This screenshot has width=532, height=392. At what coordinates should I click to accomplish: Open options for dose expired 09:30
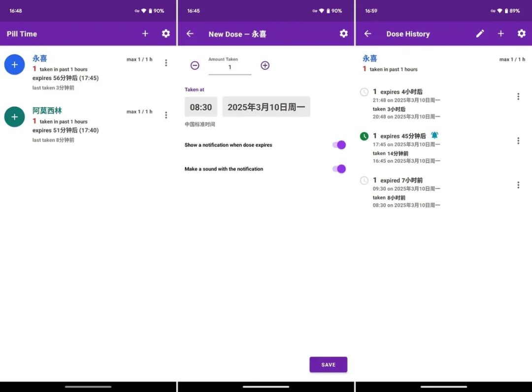pos(518,185)
